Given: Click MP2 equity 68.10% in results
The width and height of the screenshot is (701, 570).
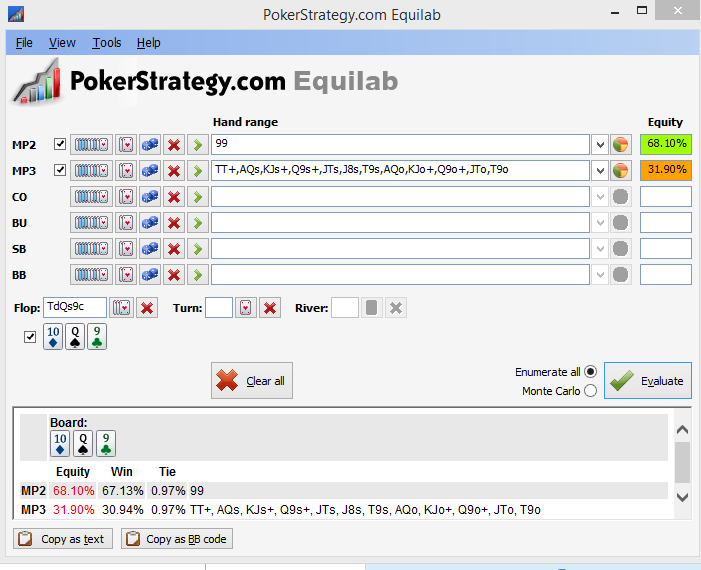Looking at the screenshot, I should [x=73, y=491].
